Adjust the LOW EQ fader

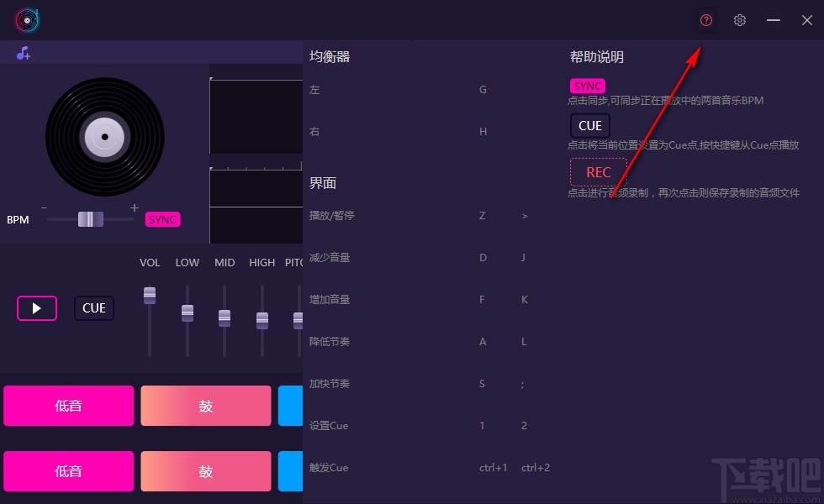(x=187, y=312)
